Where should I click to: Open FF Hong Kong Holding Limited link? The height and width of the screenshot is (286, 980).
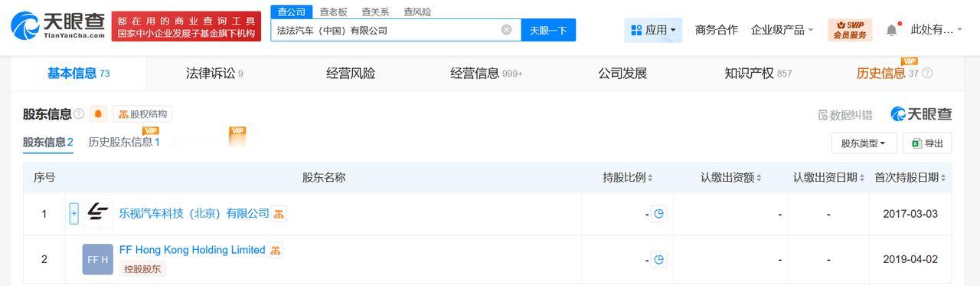tap(192, 250)
